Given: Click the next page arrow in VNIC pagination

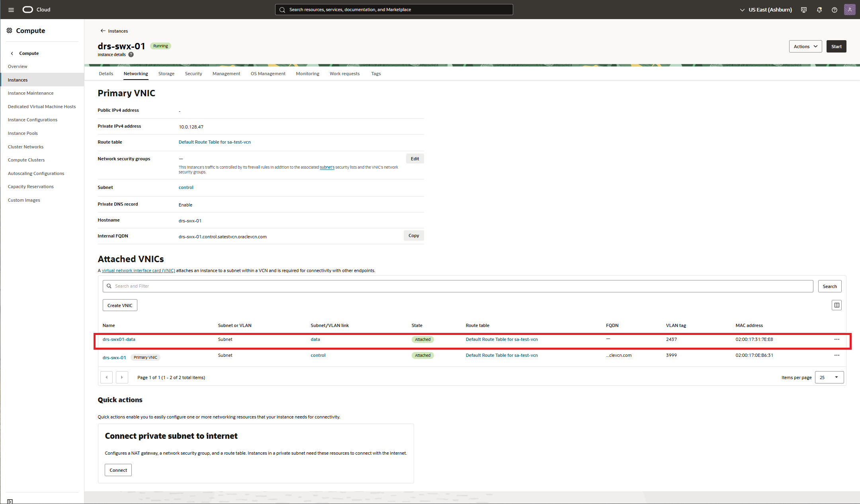Looking at the screenshot, I should click(x=122, y=377).
